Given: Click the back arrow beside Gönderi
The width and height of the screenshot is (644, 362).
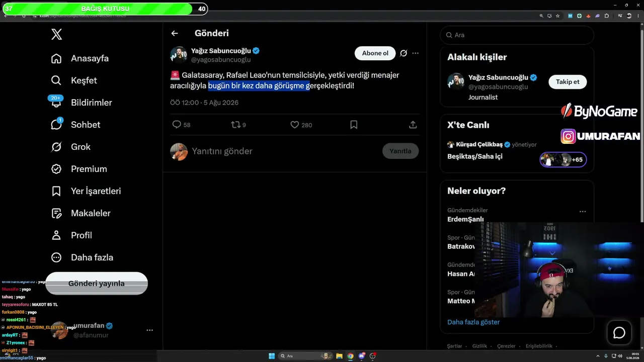Looking at the screenshot, I should pos(175,33).
